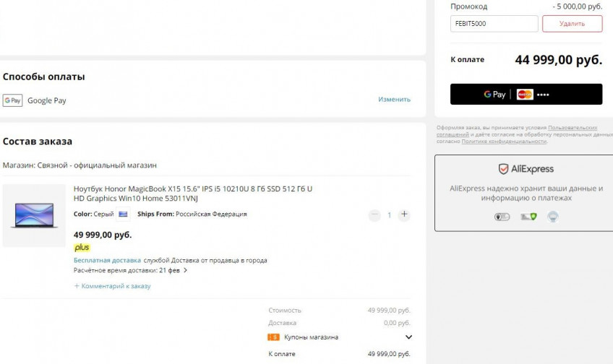Click the -5 000,00 руб. discount value

pos(578,6)
